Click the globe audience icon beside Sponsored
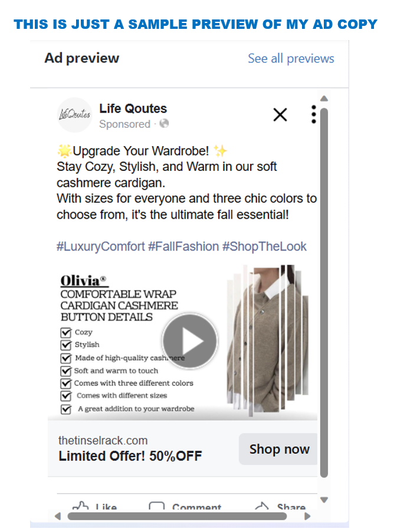This screenshot has height=532, width=407. pyautogui.click(x=164, y=124)
